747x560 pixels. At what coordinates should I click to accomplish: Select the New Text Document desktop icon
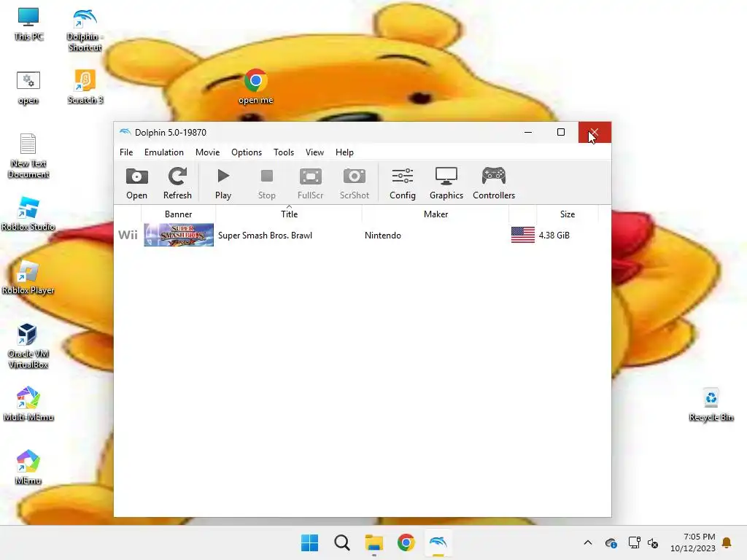pyautogui.click(x=28, y=156)
